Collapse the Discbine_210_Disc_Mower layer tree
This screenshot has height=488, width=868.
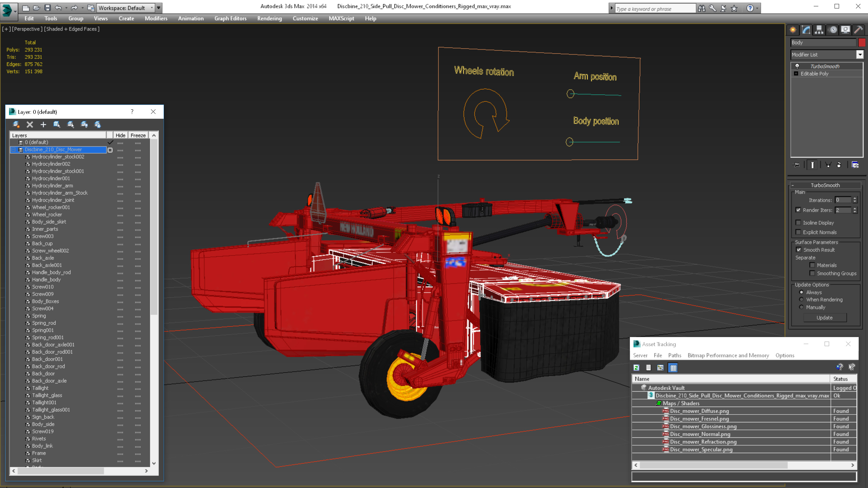click(x=14, y=150)
